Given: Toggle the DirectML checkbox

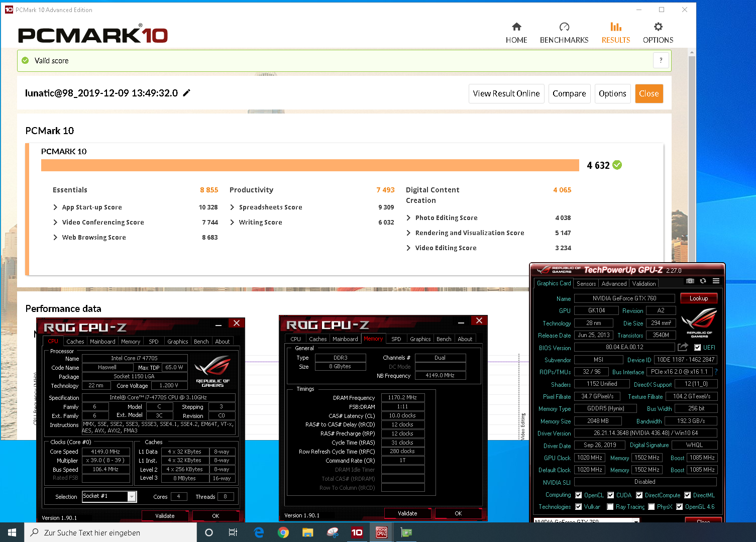Looking at the screenshot, I should click(687, 495).
